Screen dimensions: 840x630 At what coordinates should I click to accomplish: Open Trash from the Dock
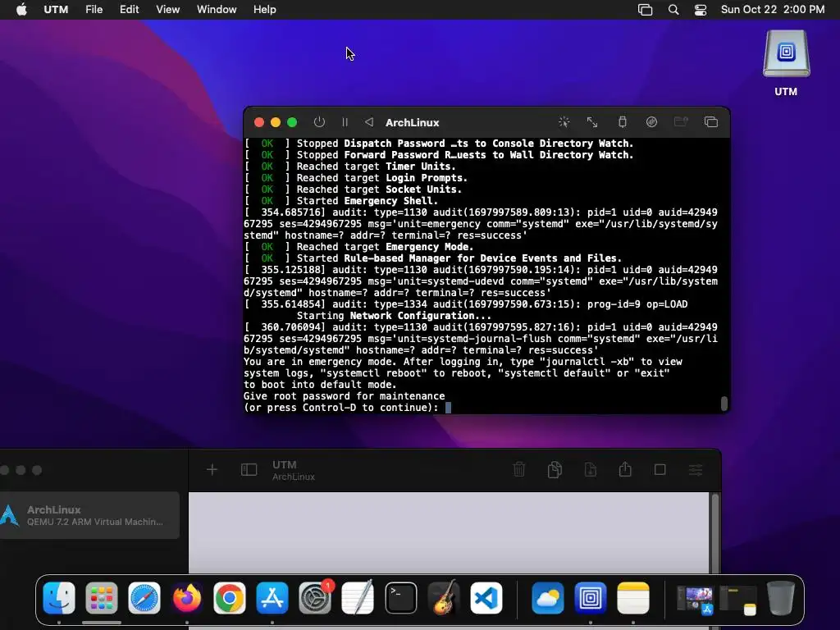click(x=781, y=598)
